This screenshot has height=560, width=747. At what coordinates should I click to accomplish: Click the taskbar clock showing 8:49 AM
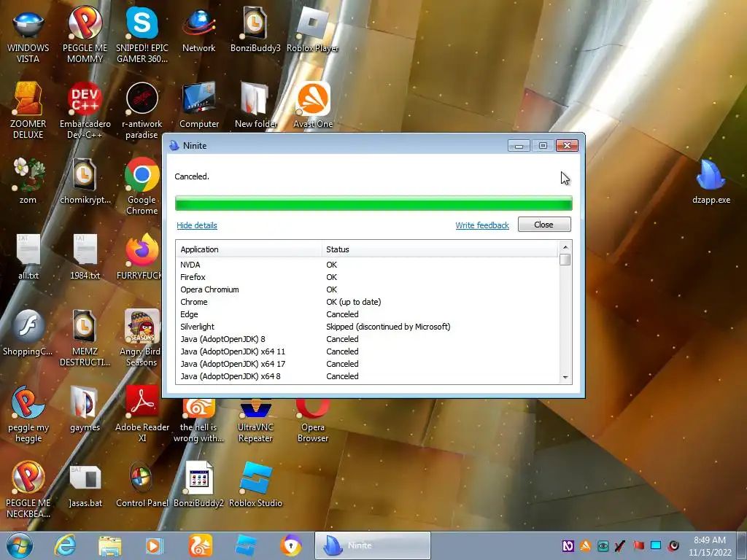(710, 546)
